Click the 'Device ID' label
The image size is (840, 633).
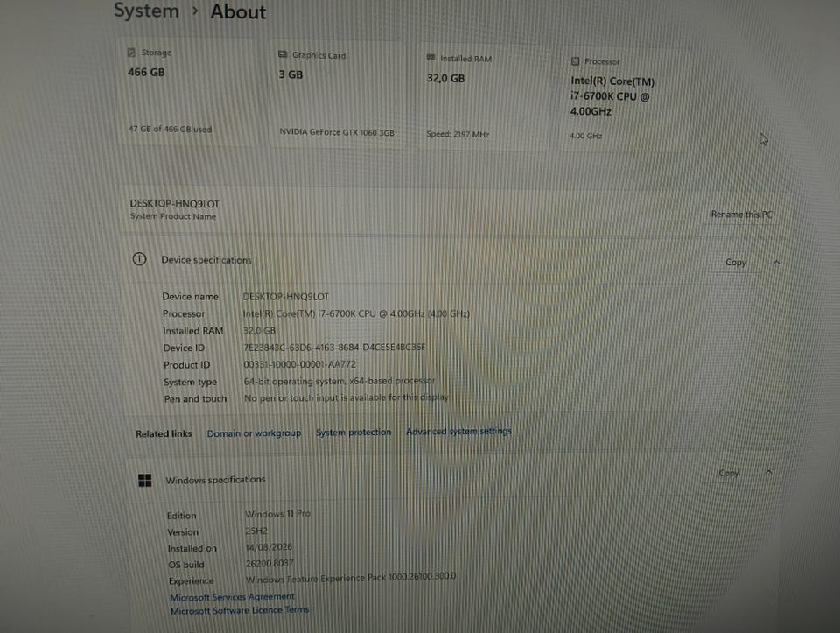[x=184, y=348]
